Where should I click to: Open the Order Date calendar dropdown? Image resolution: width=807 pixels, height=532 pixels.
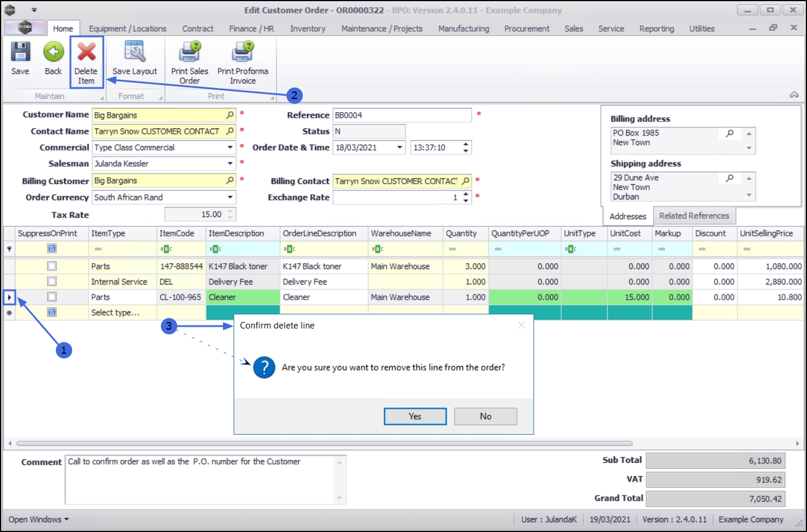(x=400, y=148)
